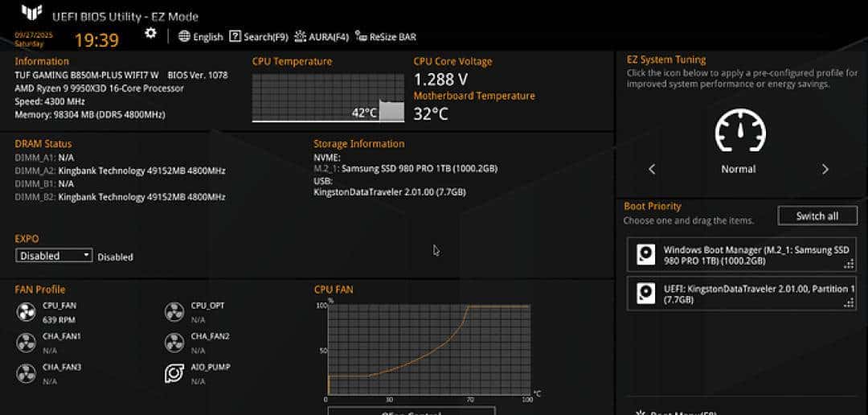Click the CHA_FAN3 fan icon
This screenshot has height=415, width=868.
[26, 373]
